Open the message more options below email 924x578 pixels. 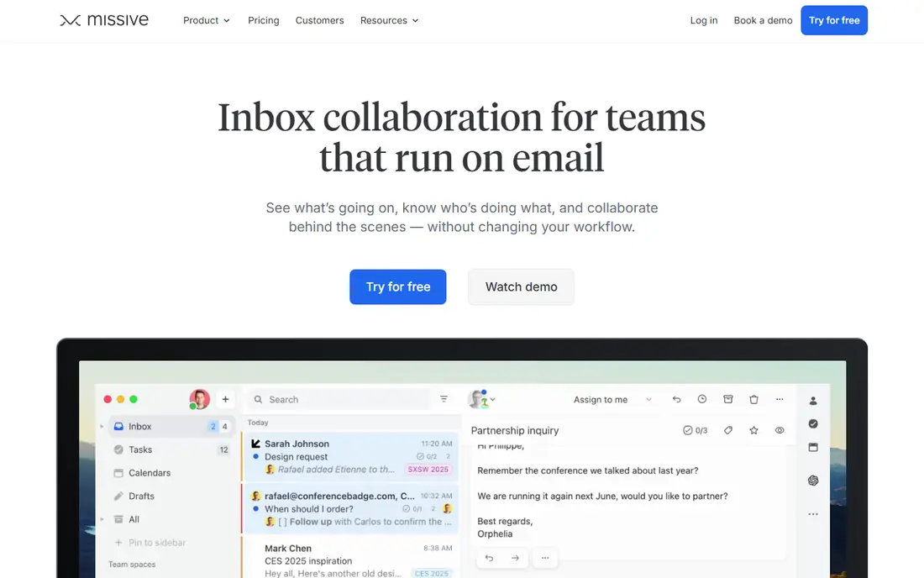tap(545, 557)
